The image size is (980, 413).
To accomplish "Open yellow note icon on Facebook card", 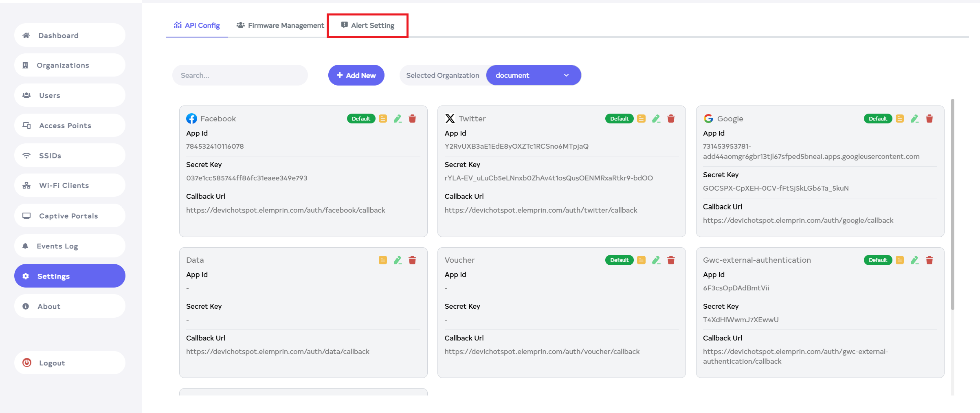I will pyautogui.click(x=382, y=119).
